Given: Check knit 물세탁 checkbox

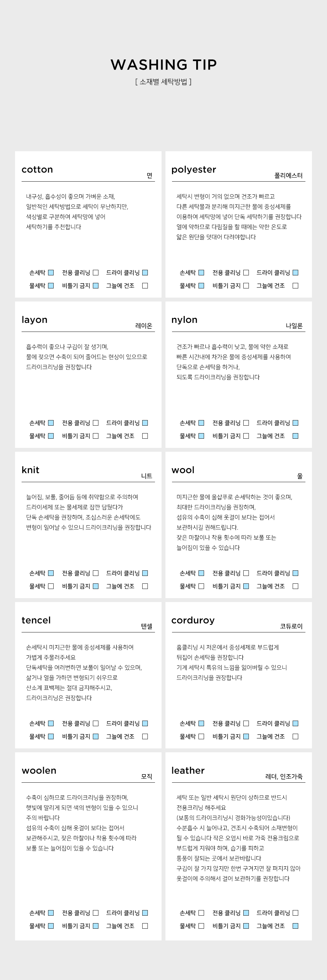Looking at the screenshot, I should point(51,586).
